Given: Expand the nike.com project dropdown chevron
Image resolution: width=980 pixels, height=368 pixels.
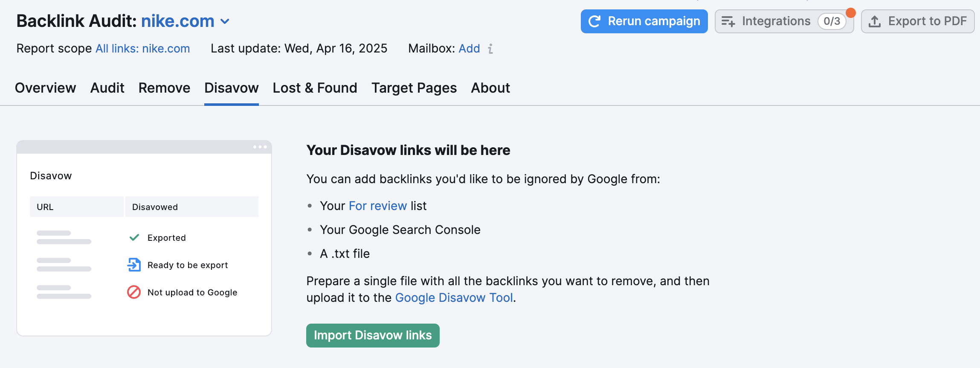Looking at the screenshot, I should tap(225, 21).
